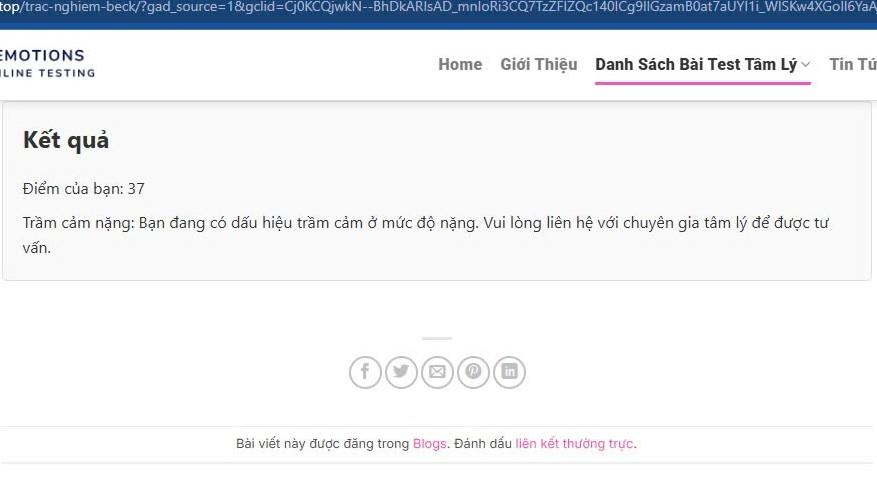Share the result on LinkedIn

tap(509, 372)
